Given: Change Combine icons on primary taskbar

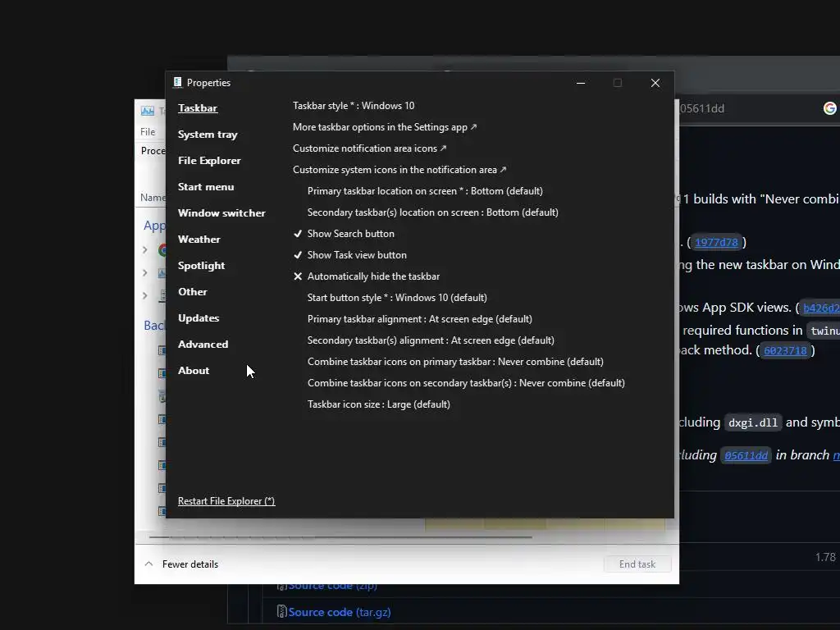Looking at the screenshot, I should 455,362.
